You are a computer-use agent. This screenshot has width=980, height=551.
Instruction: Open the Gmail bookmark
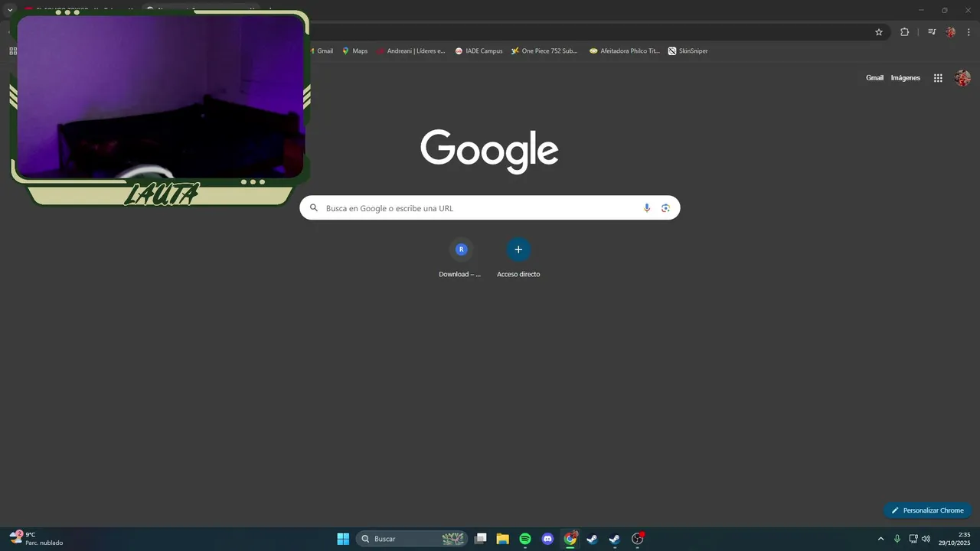(321, 51)
